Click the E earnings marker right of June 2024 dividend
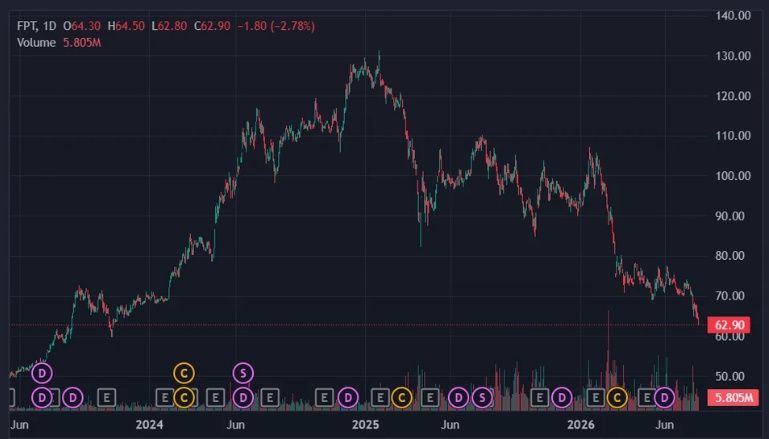 coord(270,397)
